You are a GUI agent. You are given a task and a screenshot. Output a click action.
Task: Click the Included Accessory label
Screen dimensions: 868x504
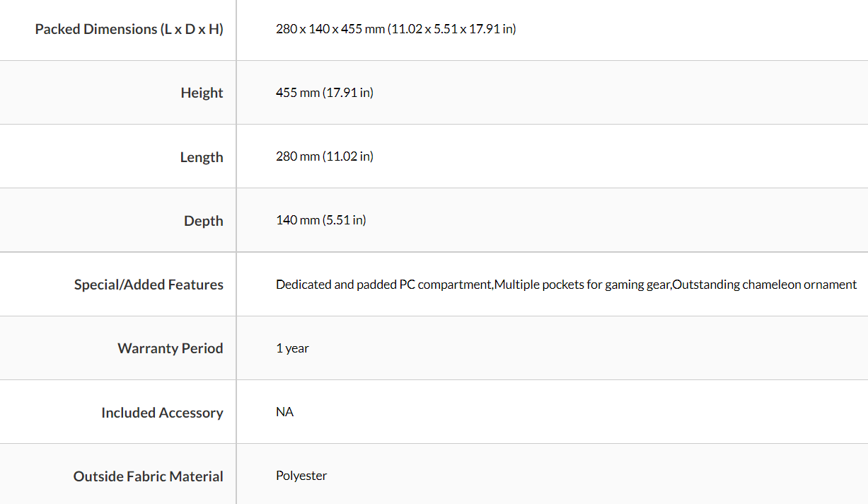(162, 413)
